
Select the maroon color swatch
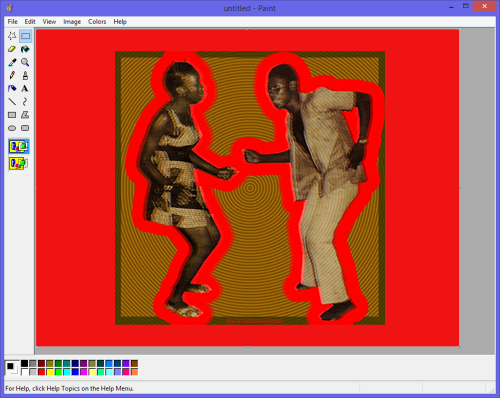41,363
